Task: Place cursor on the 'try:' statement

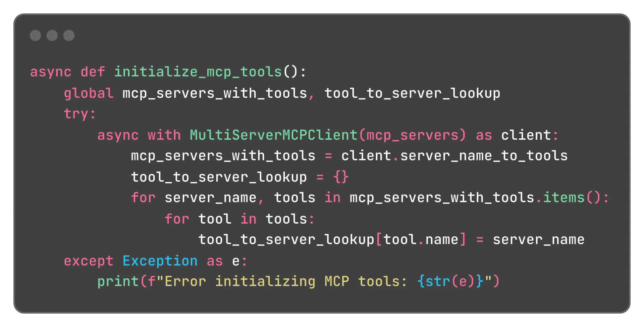Action: (80, 114)
